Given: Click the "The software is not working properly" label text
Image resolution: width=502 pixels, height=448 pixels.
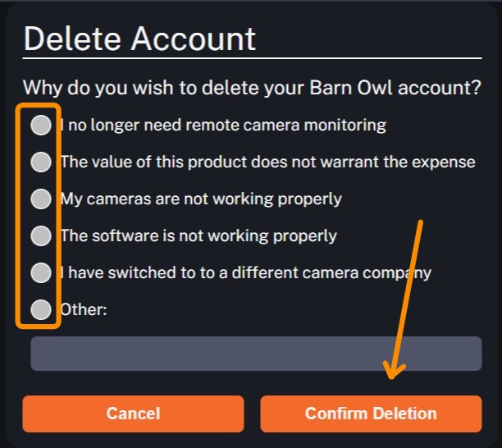Looking at the screenshot, I should tap(199, 236).
